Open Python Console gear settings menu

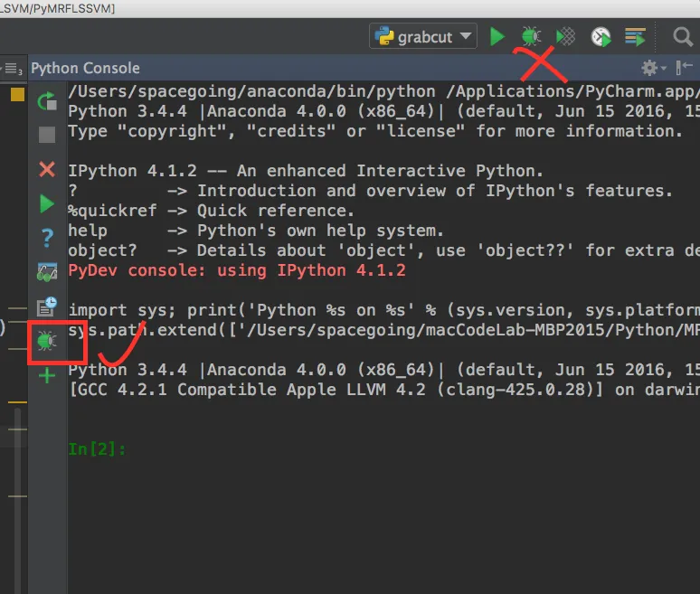click(653, 68)
